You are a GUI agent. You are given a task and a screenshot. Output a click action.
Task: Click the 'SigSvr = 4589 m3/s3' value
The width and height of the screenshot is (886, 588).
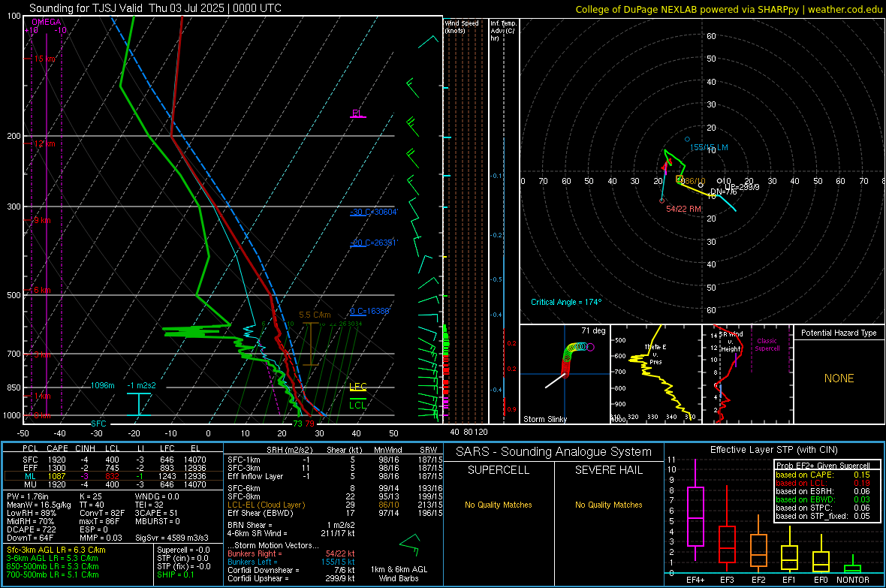(172, 538)
